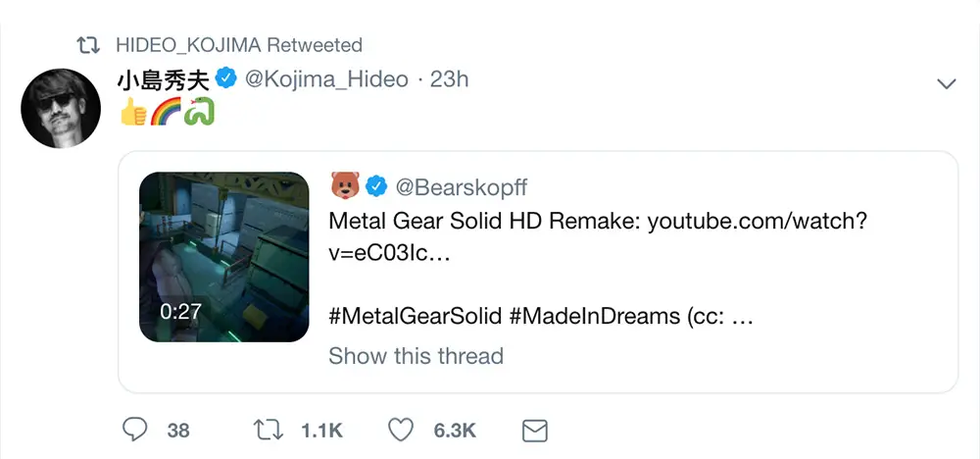980x459 pixels.
Task: Open the youtube.com/watch video link
Action: (757, 221)
